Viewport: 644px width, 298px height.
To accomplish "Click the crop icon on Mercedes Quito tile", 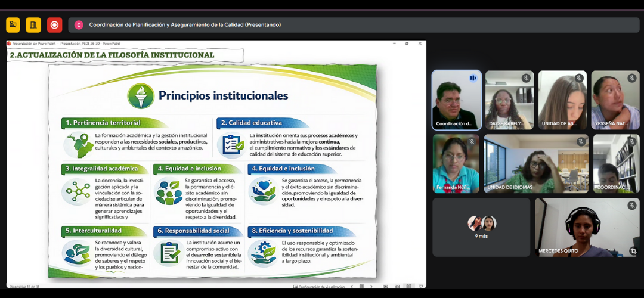I will click(633, 251).
